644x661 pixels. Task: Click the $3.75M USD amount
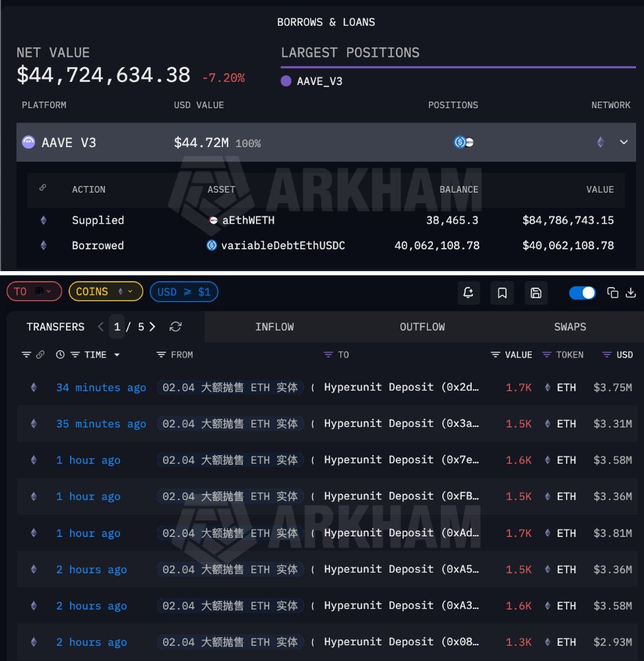tap(613, 387)
